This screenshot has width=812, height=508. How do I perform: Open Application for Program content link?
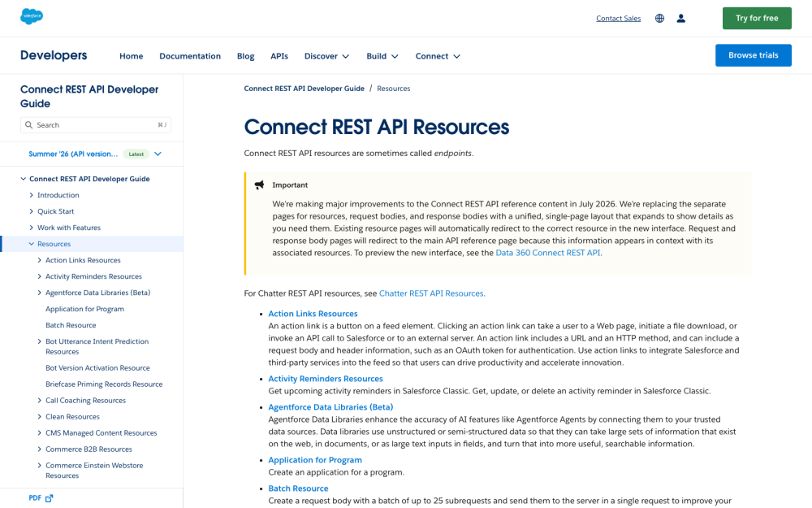pos(315,460)
